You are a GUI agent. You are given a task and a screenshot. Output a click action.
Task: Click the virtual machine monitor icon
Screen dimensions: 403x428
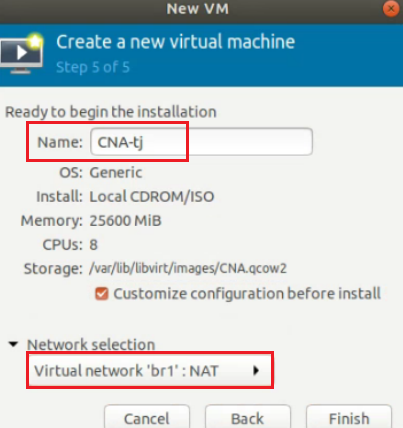[x=21, y=54]
